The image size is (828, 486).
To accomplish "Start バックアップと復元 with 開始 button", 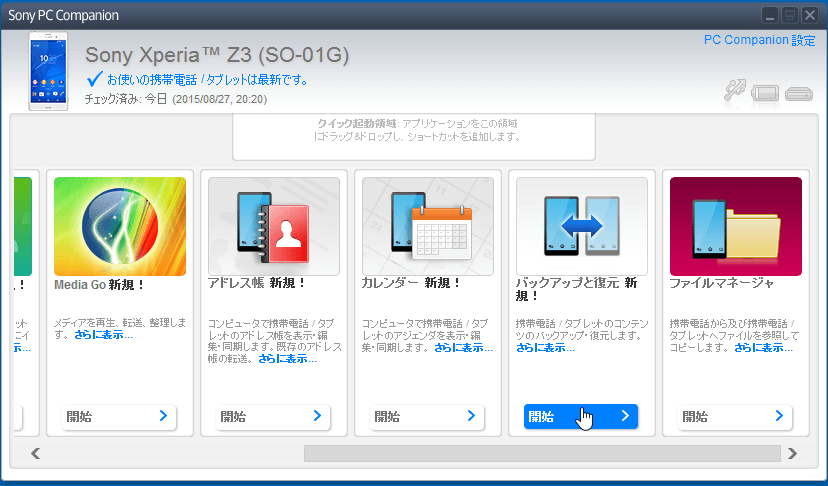I will pyautogui.click(x=581, y=417).
